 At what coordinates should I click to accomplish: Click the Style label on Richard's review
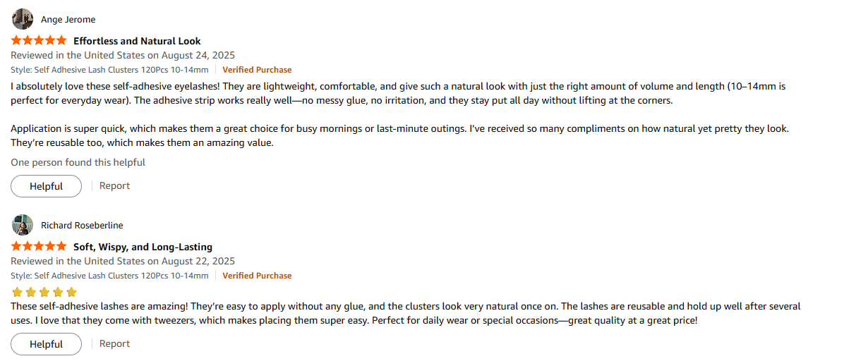[109, 276]
